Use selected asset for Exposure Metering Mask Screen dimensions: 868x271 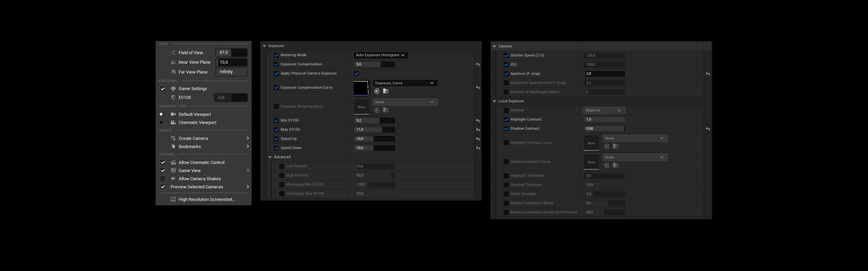tap(377, 110)
